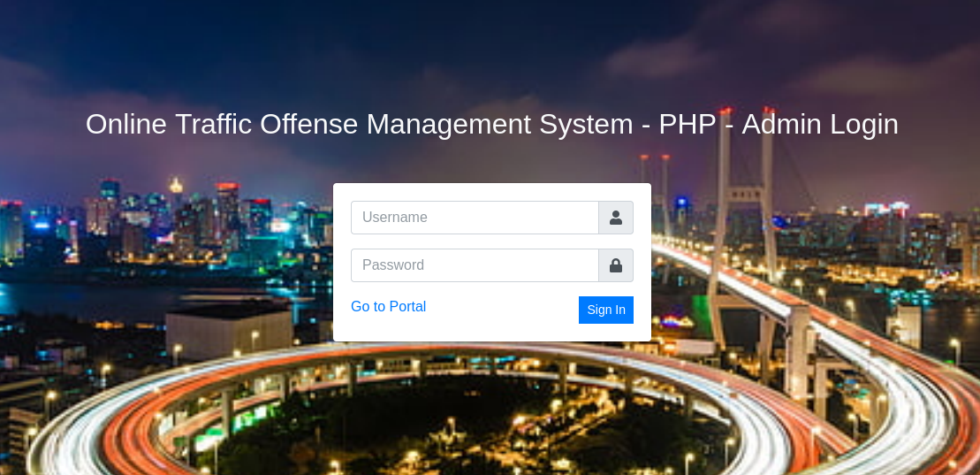Screen dimensions: 980x475
Task: Click "Online Traffic" at the heading start
Action: (x=170, y=124)
